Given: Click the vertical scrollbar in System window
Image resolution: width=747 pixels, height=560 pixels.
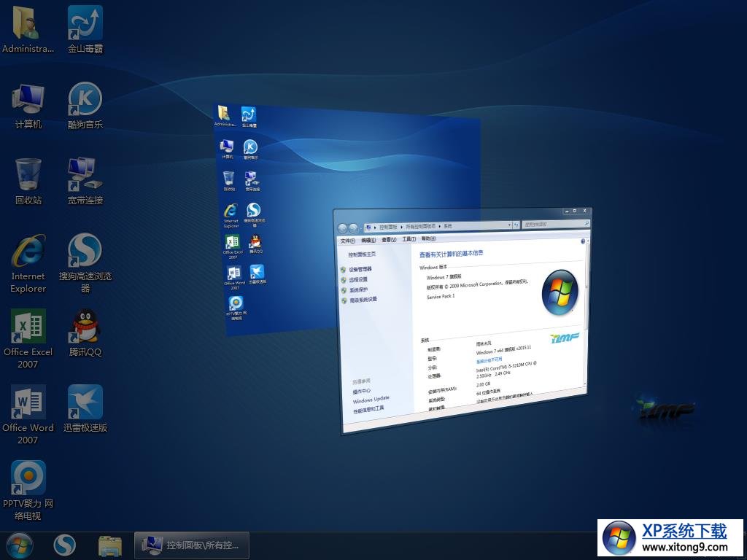Looking at the screenshot, I should point(587,314).
